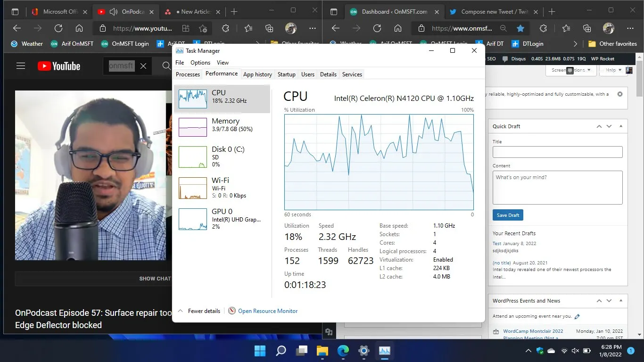The image size is (644, 362).
Task: Switch to the Processes tab
Action: 188,74
